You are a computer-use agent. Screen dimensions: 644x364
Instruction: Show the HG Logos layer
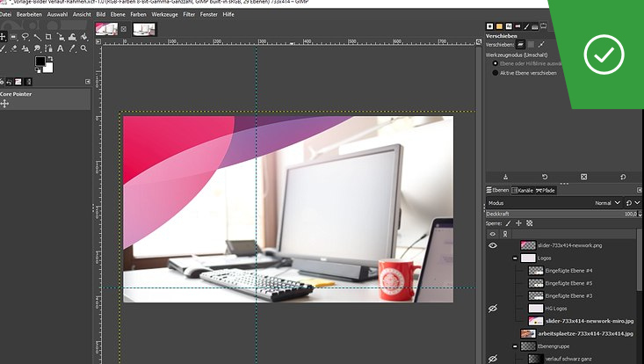pos(493,308)
